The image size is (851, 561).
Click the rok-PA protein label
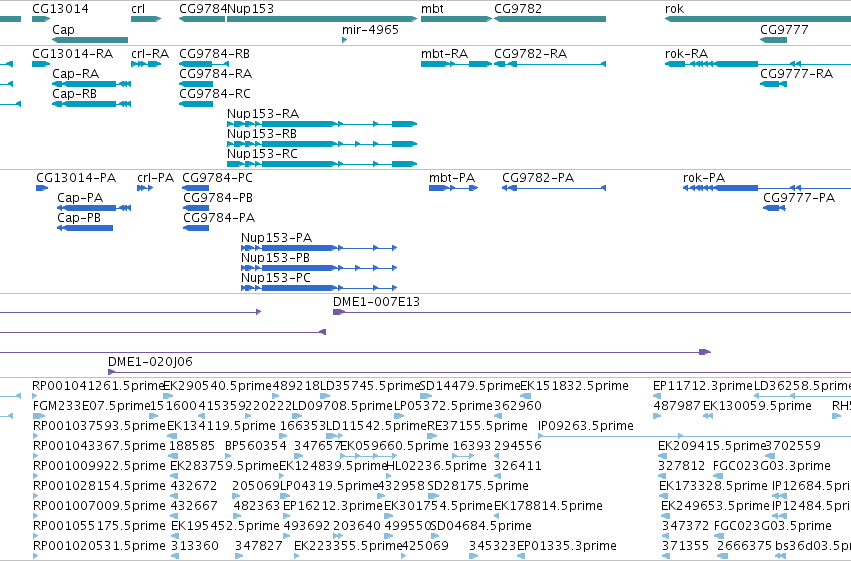[x=704, y=178]
